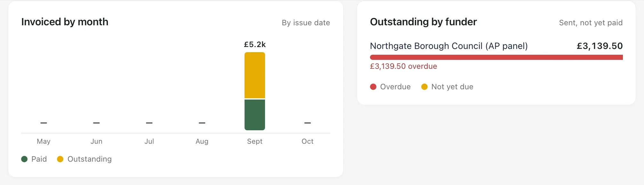Click the dash placeholder above Oct
644x185 pixels.
(308, 123)
